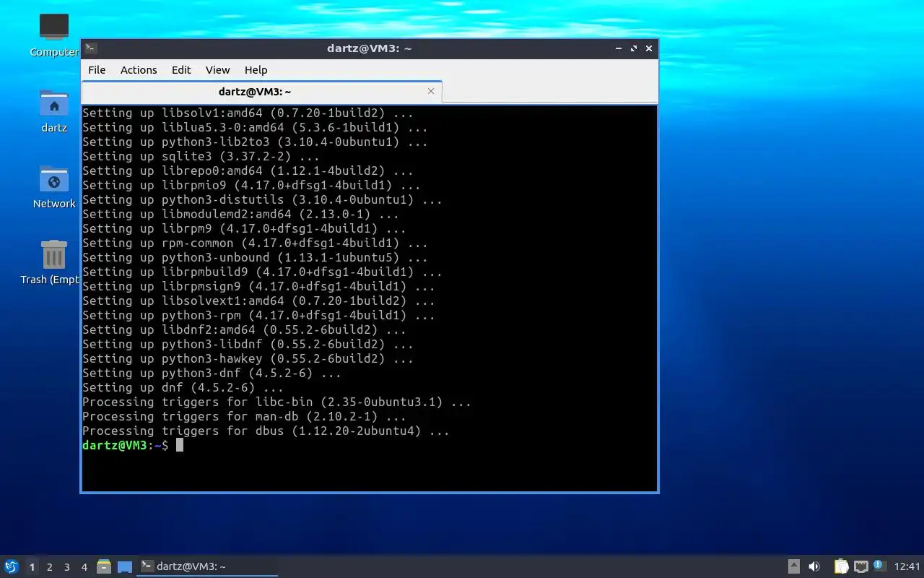
Task: Close the terminal window
Action: (649, 48)
